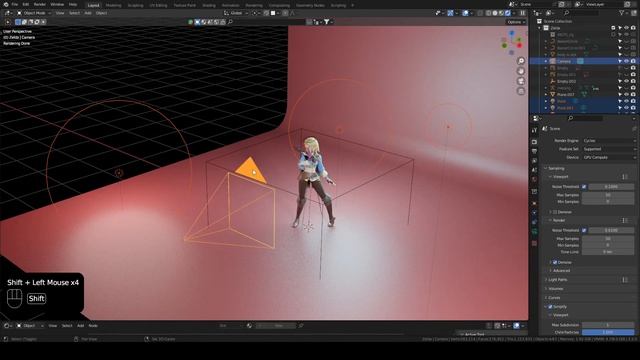Screen dimensions: 640x360
Task: Click the viewport Noise Threshold value field
Action: tap(611, 187)
